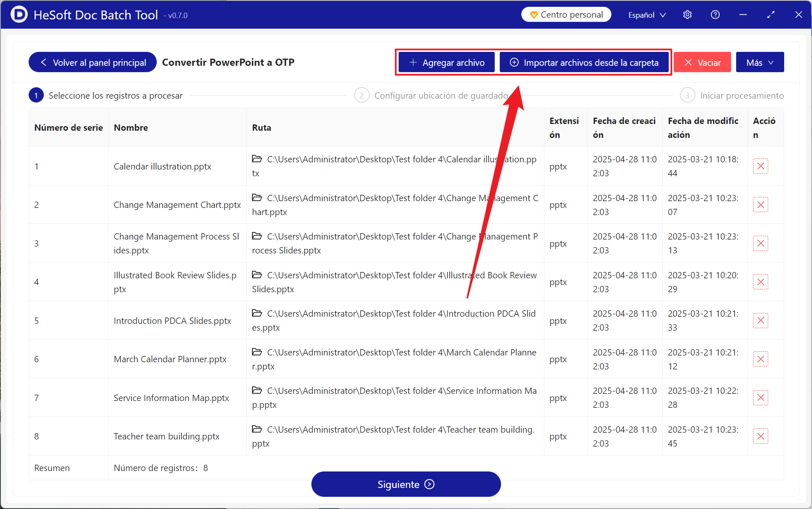The width and height of the screenshot is (812, 509).
Task: Expand the Más dropdown menu
Action: coord(760,62)
